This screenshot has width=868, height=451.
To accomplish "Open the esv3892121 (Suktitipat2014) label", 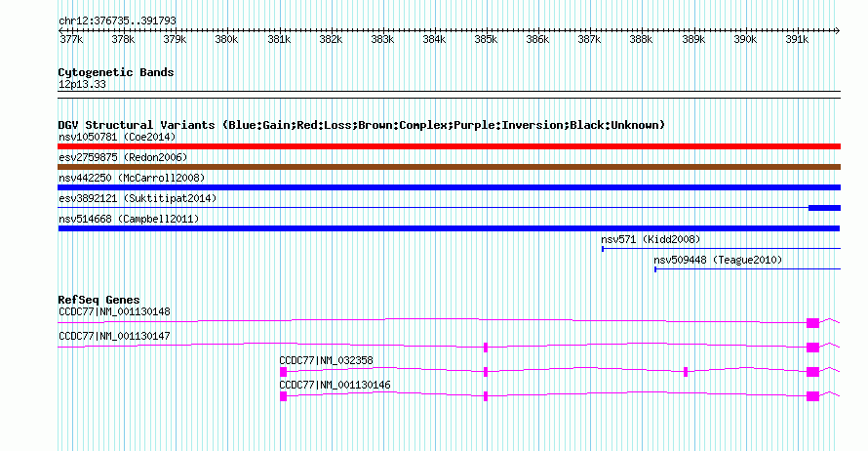I will pyautogui.click(x=138, y=198).
